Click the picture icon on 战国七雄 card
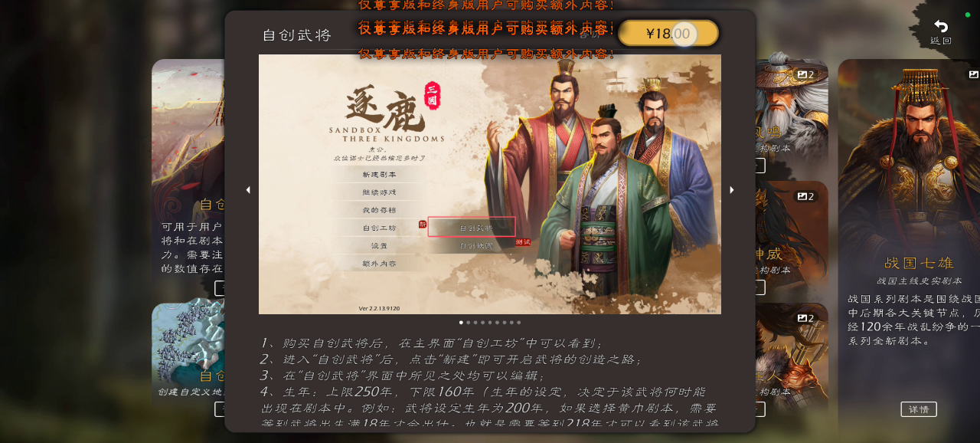 tap(973, 74)
